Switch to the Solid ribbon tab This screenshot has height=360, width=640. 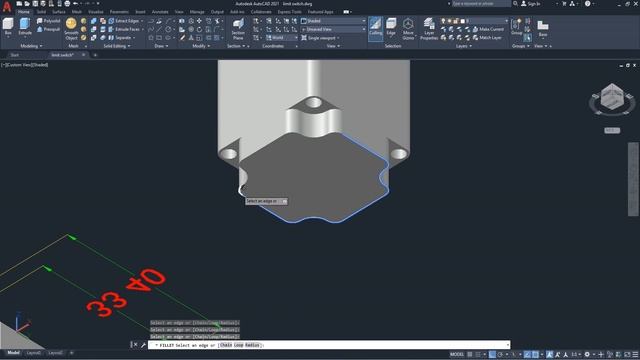tap(41, 12)
